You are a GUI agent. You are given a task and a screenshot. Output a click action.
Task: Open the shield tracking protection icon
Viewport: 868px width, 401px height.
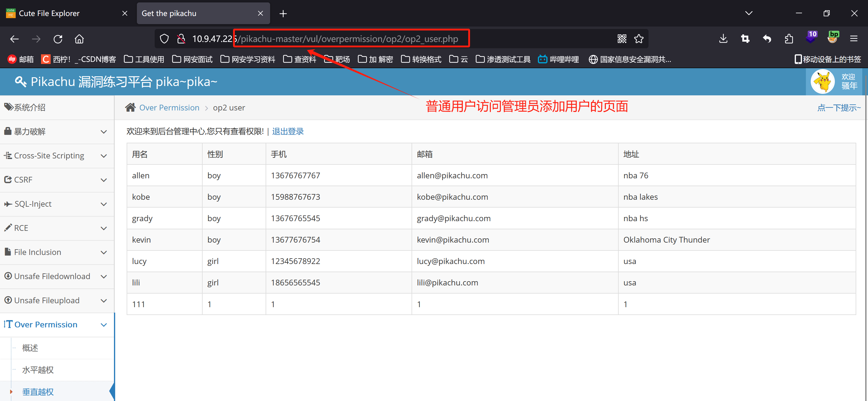[164, 39]
